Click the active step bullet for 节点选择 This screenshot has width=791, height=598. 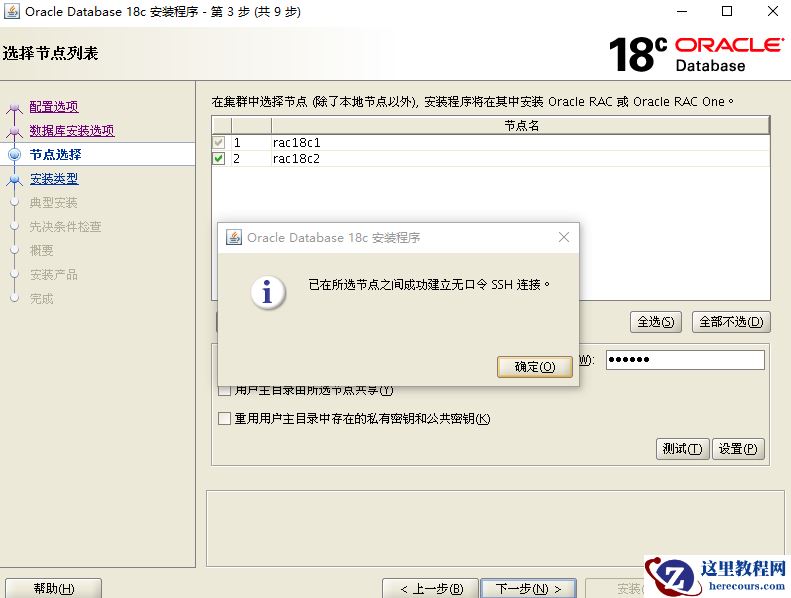point(15,154)
